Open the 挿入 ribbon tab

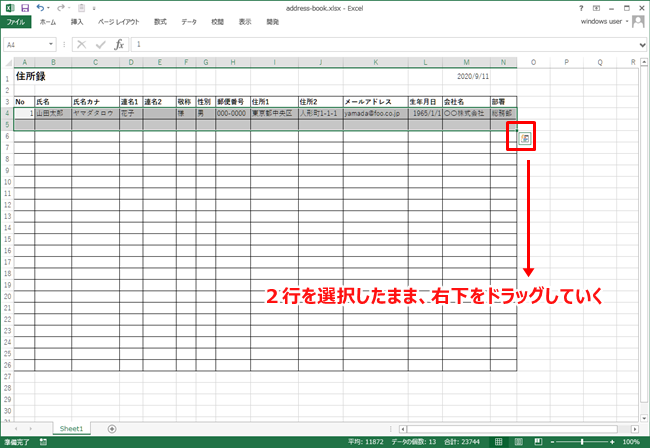pyautogui.click(x=77, y=22)
